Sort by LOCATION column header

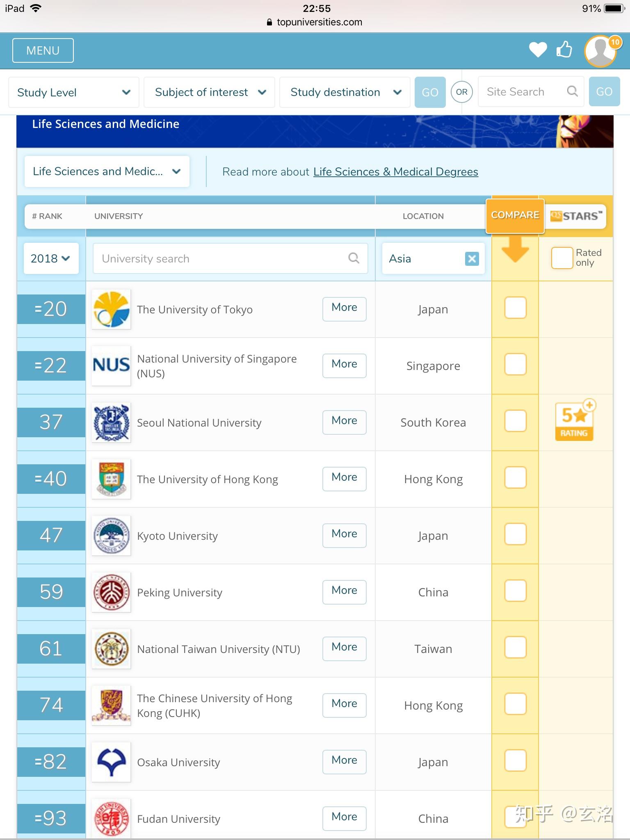(x=423, y=216)
